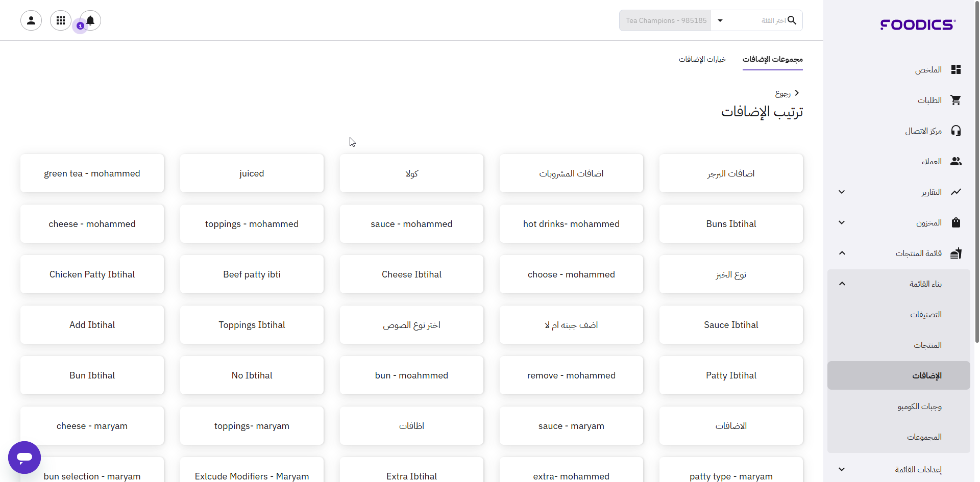Switch to the خيارات الإضافات tab

click(702, 59)
